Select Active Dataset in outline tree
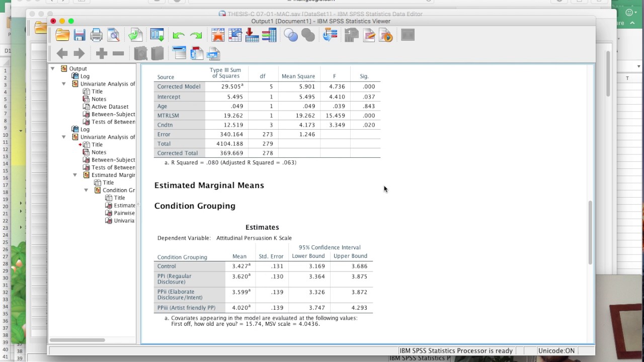The width and height of the screenshot is (644, 362). (x=110, y=107)
